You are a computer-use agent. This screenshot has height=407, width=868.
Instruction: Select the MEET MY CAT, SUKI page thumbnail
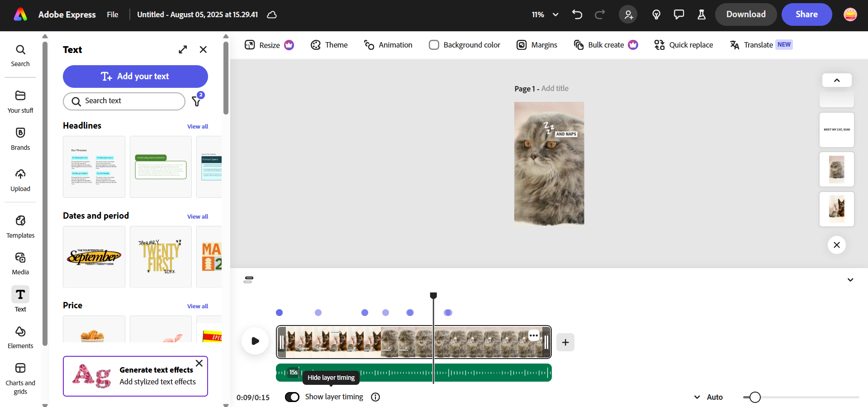coord(837,130)
